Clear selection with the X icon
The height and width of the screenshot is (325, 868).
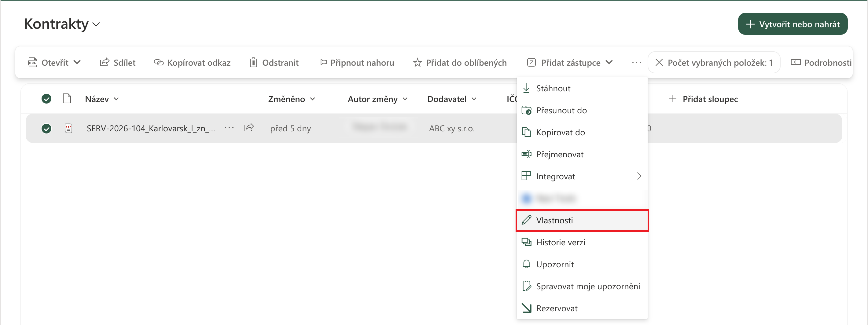pos(659,62)
